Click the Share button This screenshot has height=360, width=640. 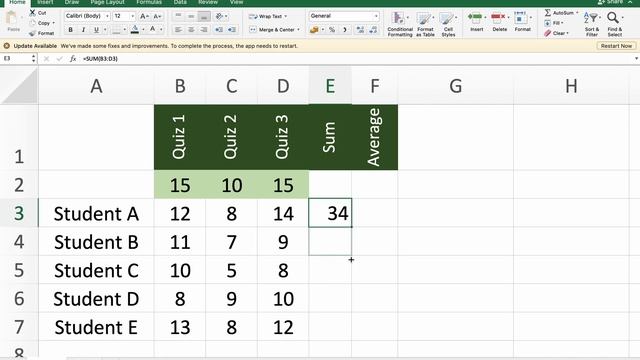tap(610, 2)
